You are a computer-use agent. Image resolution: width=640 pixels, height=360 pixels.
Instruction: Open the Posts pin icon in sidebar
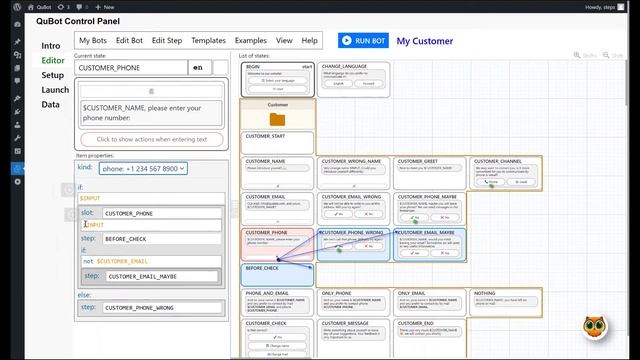[x=17, y=41]
